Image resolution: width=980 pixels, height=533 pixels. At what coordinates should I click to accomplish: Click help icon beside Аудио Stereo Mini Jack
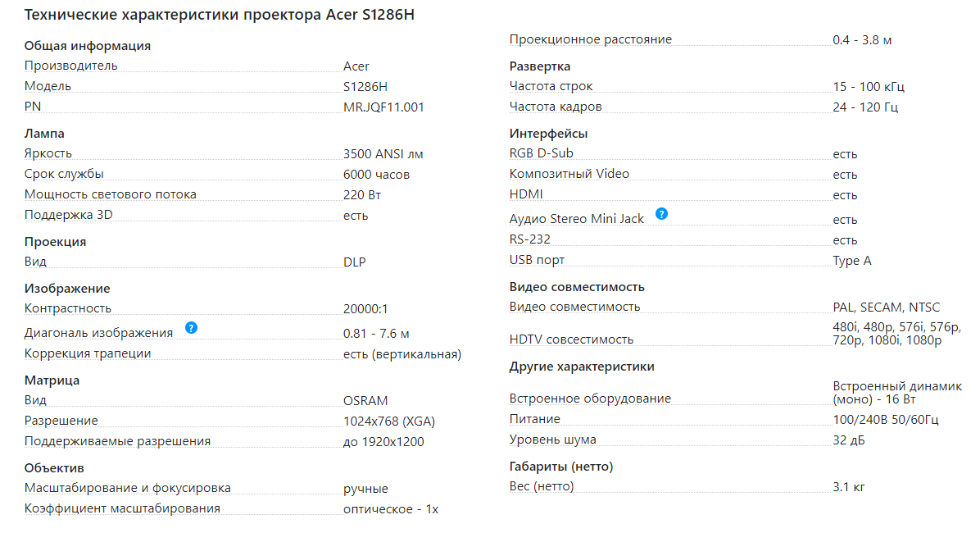pyautogui.click(x=661, y=214)
